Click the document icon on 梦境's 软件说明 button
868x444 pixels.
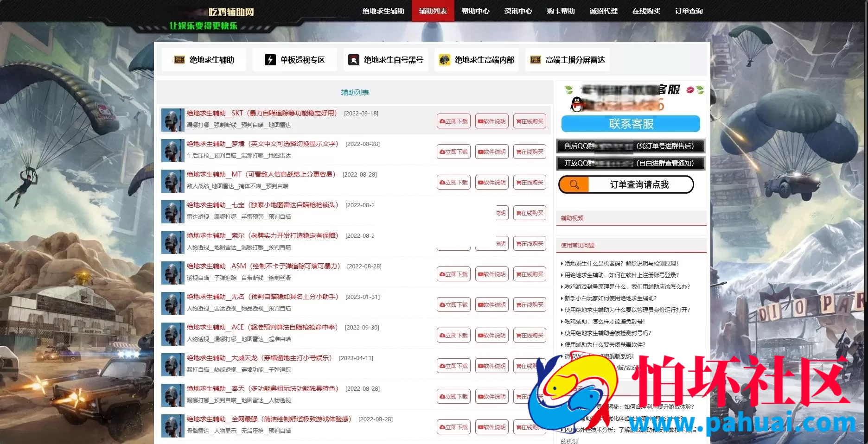click(481, 152)
